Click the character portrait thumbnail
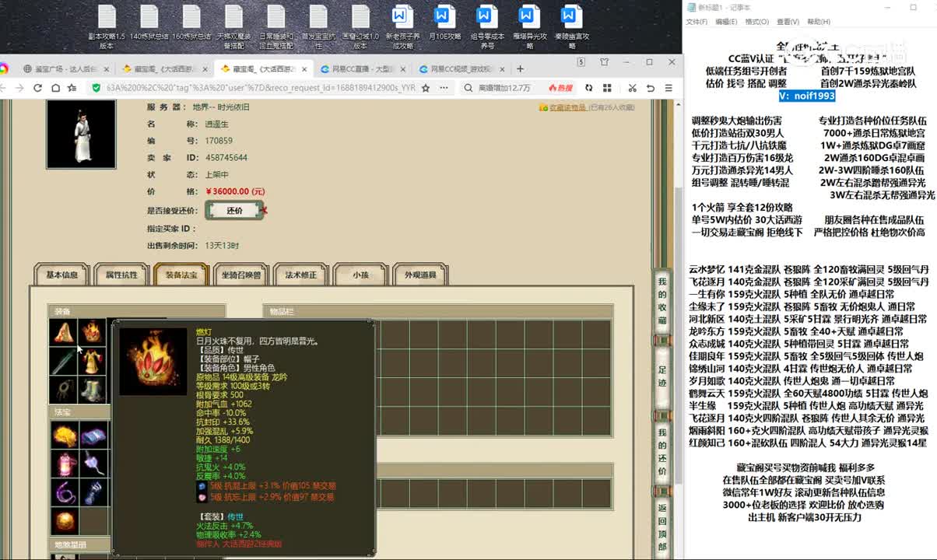This screenshot has height=560, width=937. coord(81,134)
